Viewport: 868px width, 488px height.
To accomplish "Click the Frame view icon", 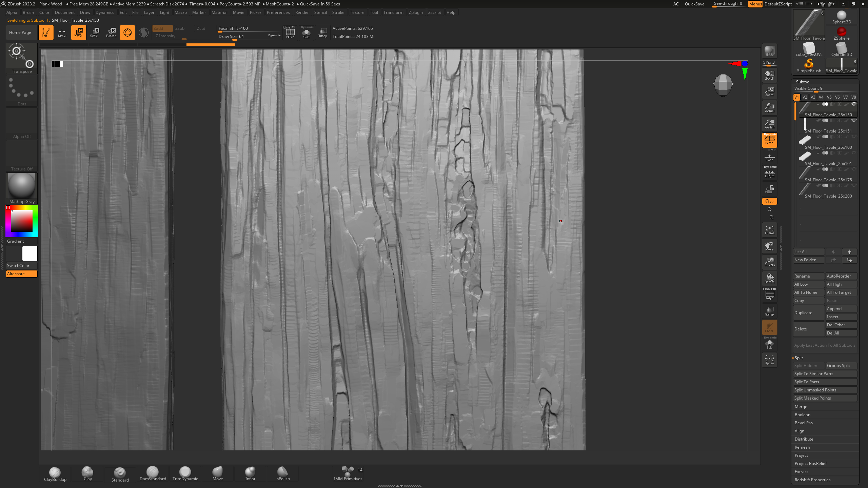I will (769, 230).
